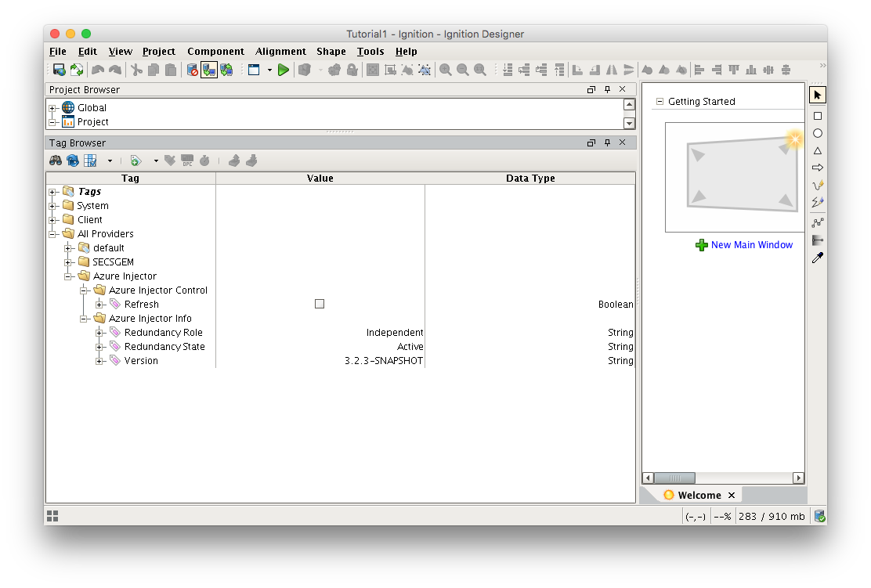
Task: Select the Rectangle shape tool
Action: point(817,116)
